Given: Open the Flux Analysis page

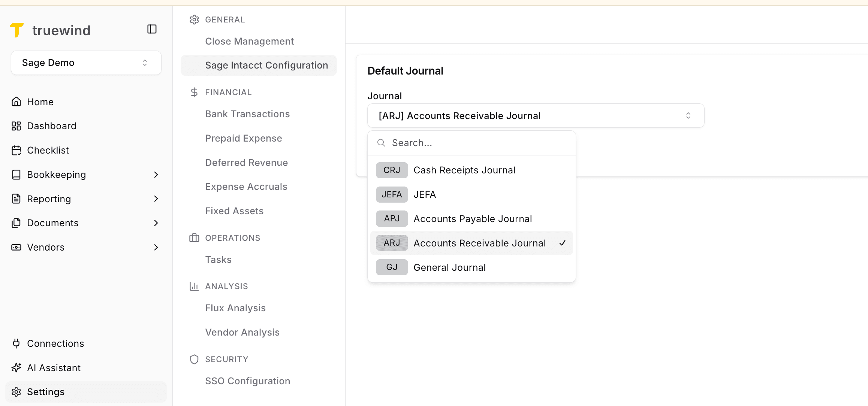Looking at the screenshot, I should coord(235,307).
